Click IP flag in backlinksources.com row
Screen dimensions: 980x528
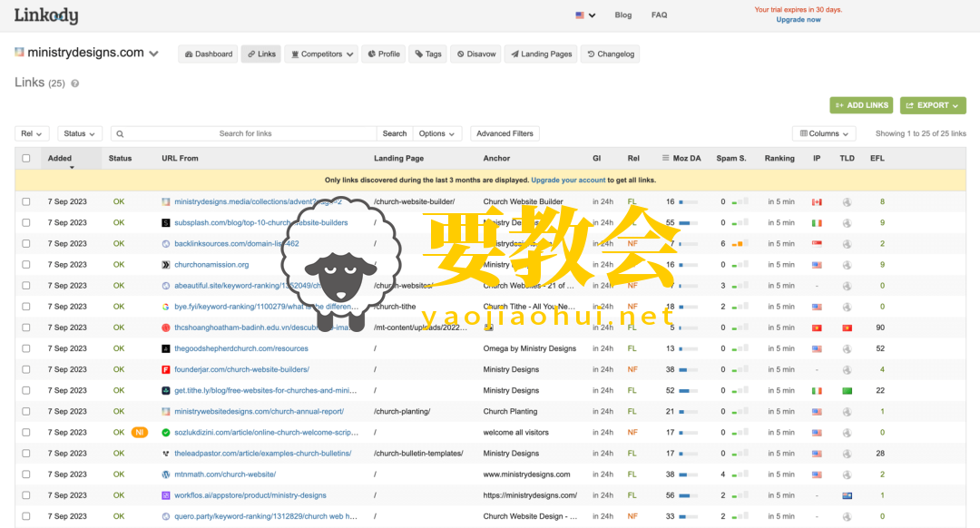tap(817, 244)
